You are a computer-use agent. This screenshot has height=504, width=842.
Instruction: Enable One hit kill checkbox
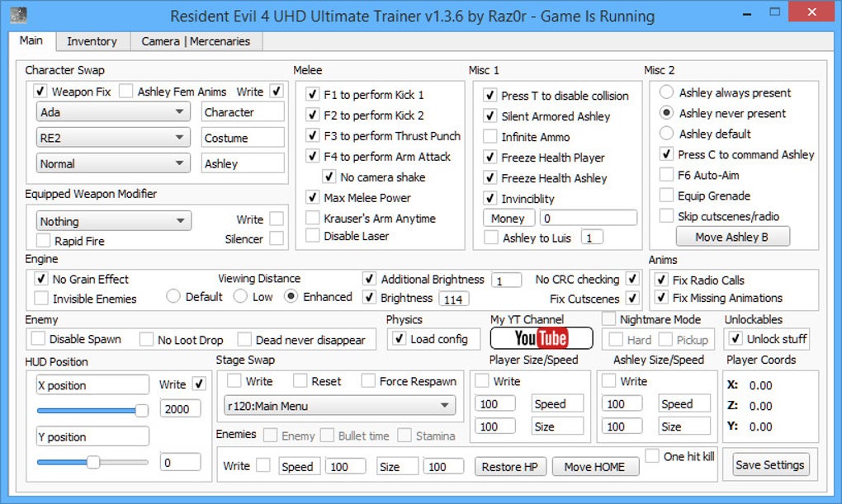coord(652,455)
